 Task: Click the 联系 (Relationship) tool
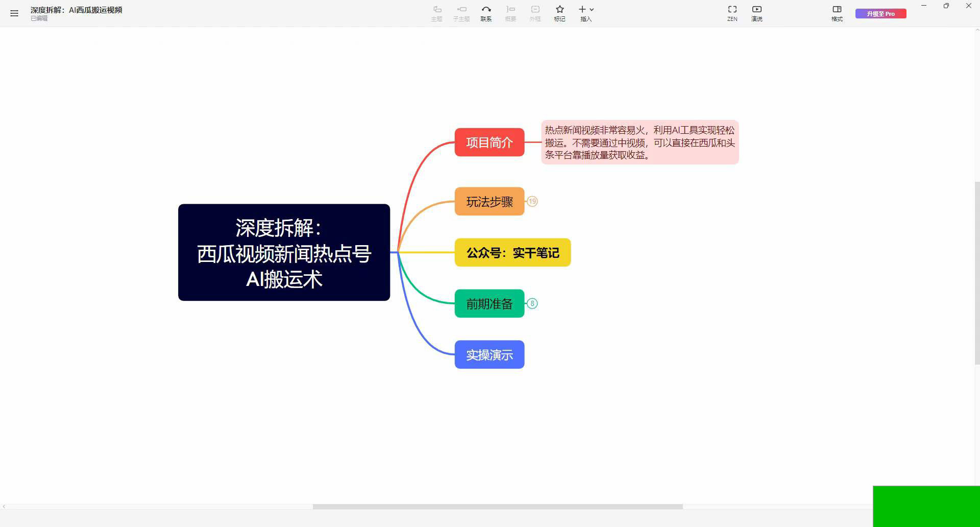(486, 13)
